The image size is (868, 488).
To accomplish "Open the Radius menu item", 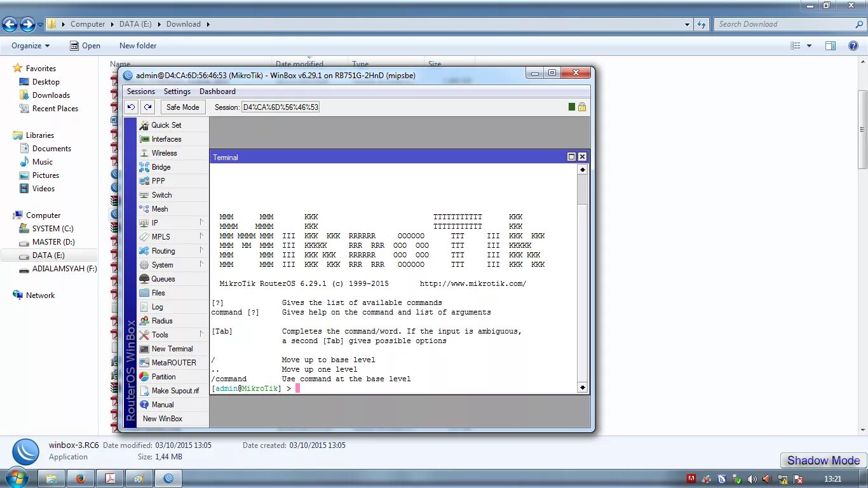I will coord(173,321).
